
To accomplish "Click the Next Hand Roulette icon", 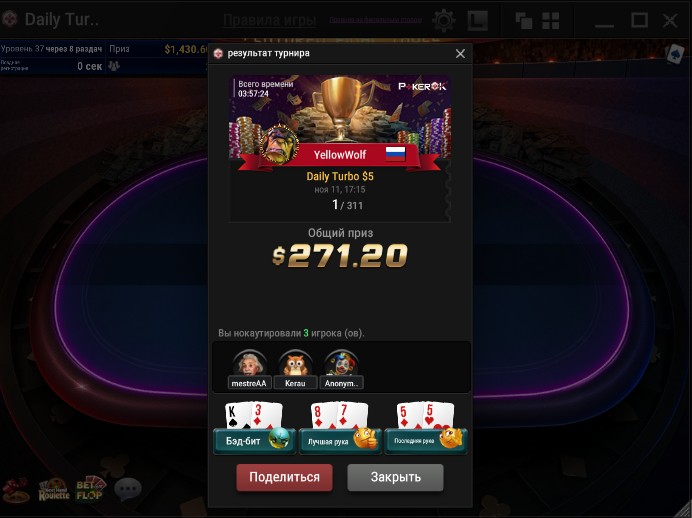I will click(54, 489).
